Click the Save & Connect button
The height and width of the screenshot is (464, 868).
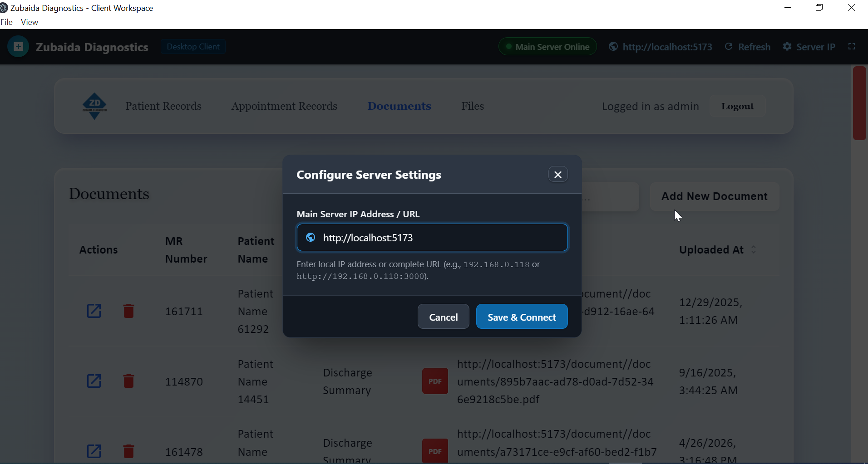pyautogui.click(x=522, y=317)
